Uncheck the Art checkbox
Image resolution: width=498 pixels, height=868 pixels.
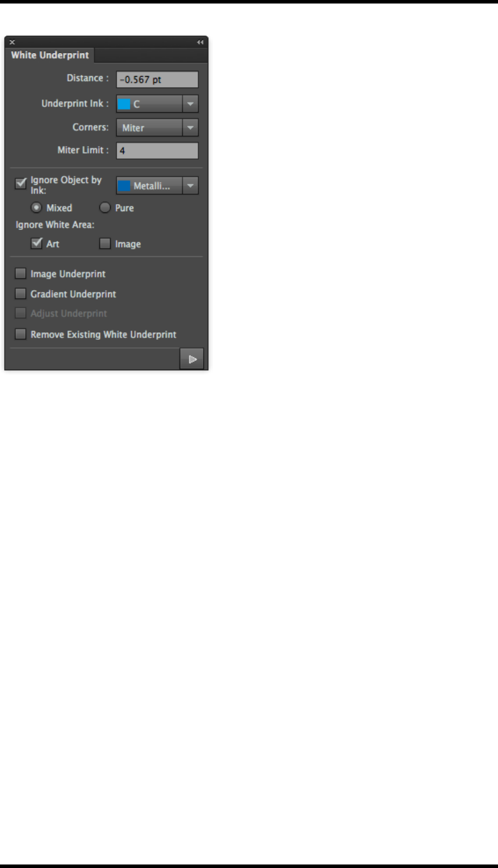pos(37,243)
